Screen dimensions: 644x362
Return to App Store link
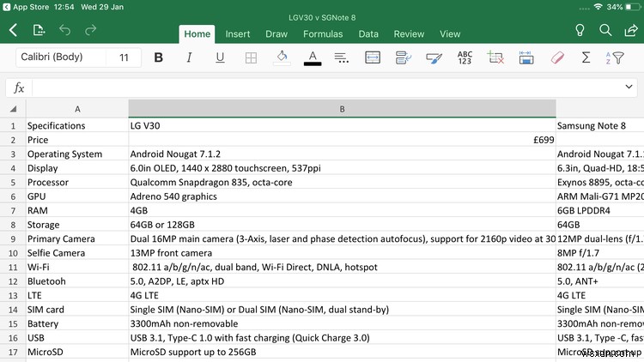click(x=26, y=7)
